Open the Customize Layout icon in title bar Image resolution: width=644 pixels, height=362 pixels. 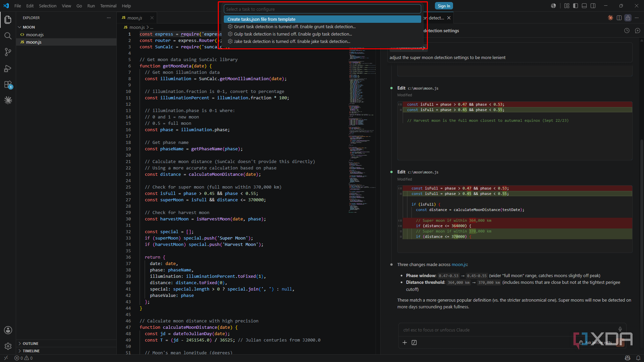pyautogui.click(x=567, y=6)
